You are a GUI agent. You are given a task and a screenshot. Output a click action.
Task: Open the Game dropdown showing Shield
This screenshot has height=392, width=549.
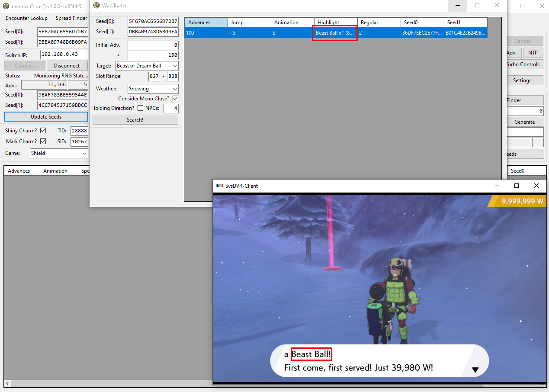point(59,153)
